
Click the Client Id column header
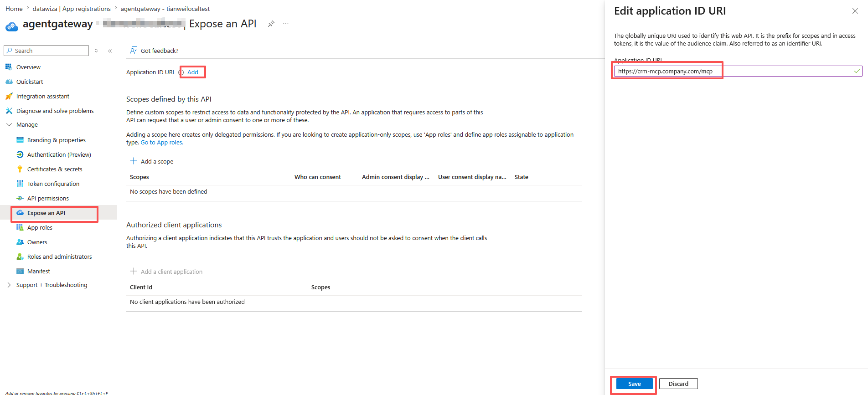pos(141,287)
